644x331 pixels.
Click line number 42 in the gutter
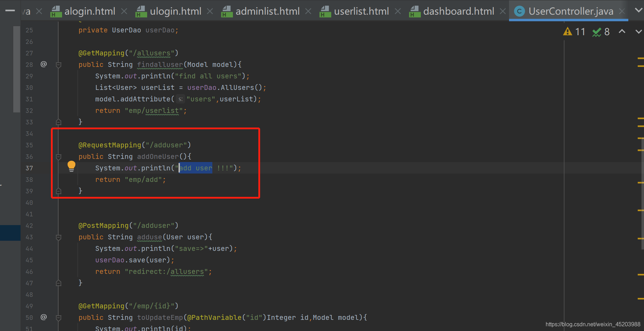pyautogui.click(x=29, y=225)
